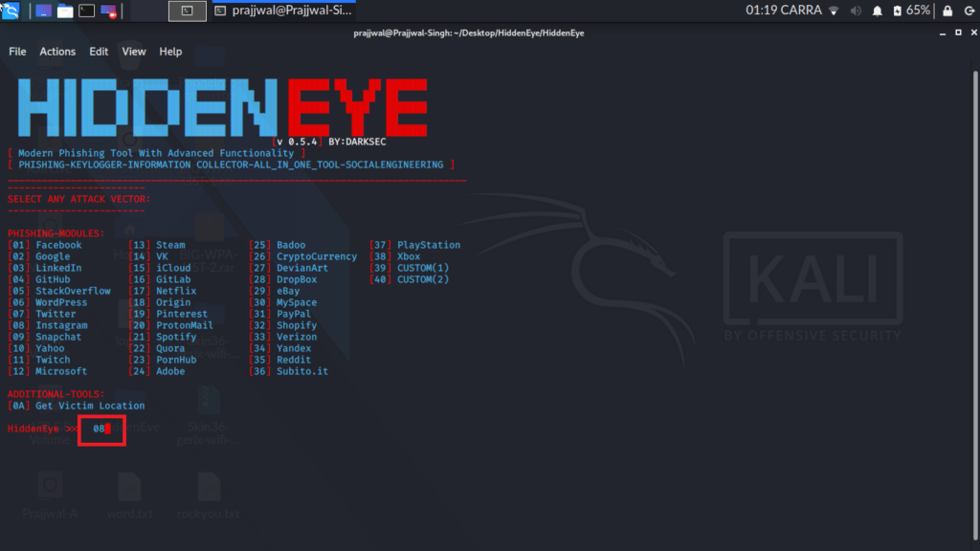Click the '[39] CUSTOM(1)' entry

pos(410,268)
